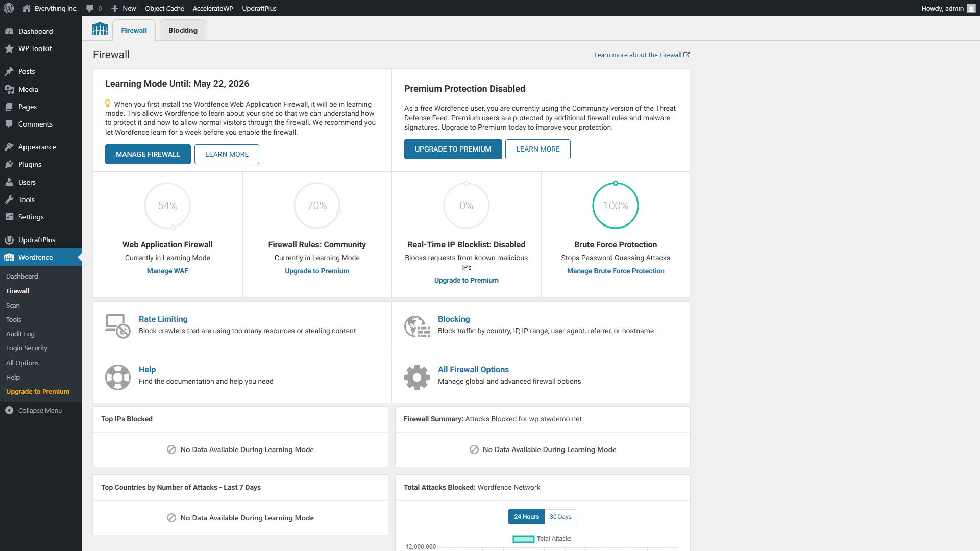Click the 54% Web Application Firewall progress circle
The width and height of the screenshot is (980, 551).
[x=167, y=206]
